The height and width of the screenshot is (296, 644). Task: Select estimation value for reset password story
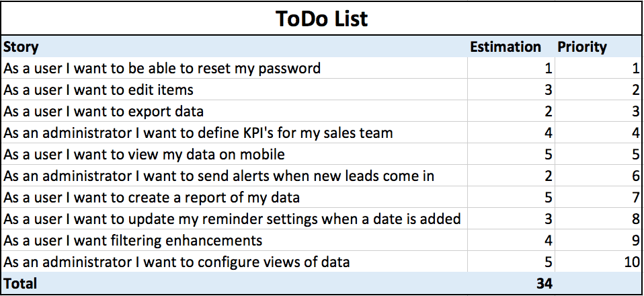[x=548, y=69]
